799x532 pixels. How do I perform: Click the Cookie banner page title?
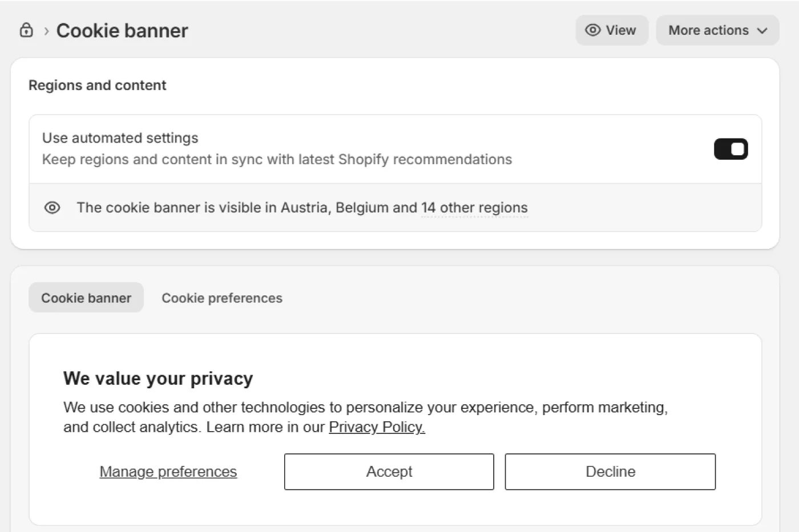coord(122,31)
